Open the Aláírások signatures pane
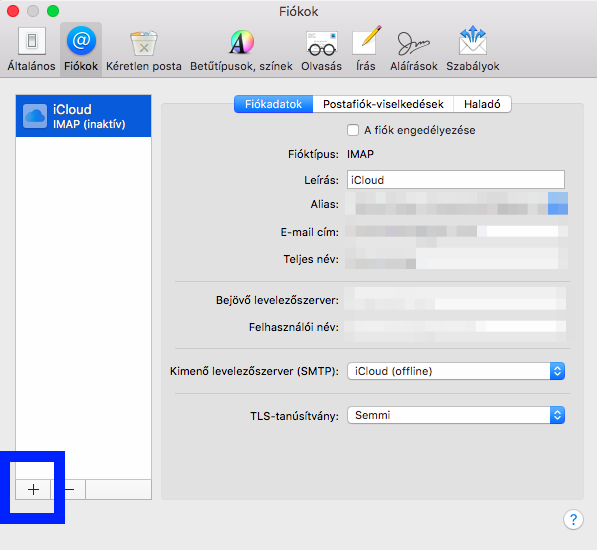 point(413,49)
